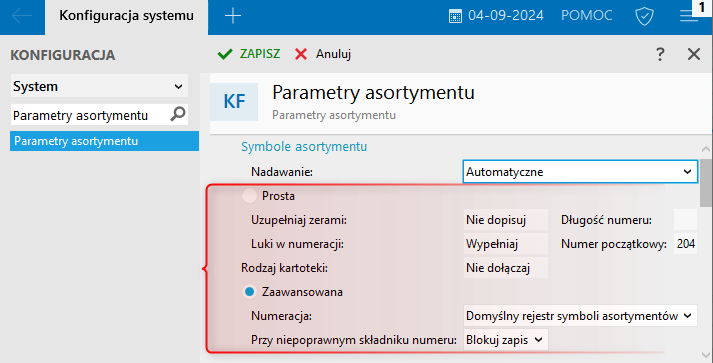Expand the Nadawanie Automatyczne dropdown
Viewport: 713px width, 363px height.
tap(580, 171)
